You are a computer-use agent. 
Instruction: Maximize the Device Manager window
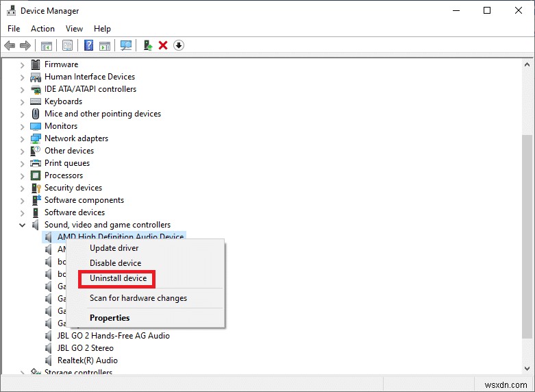487,10
